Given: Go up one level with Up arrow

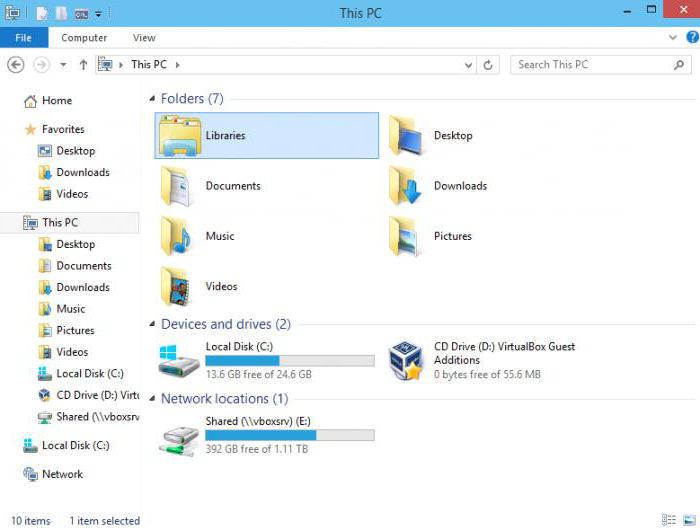Looking at the screenshot, I should pyautogui.click(x=83, y=65).
